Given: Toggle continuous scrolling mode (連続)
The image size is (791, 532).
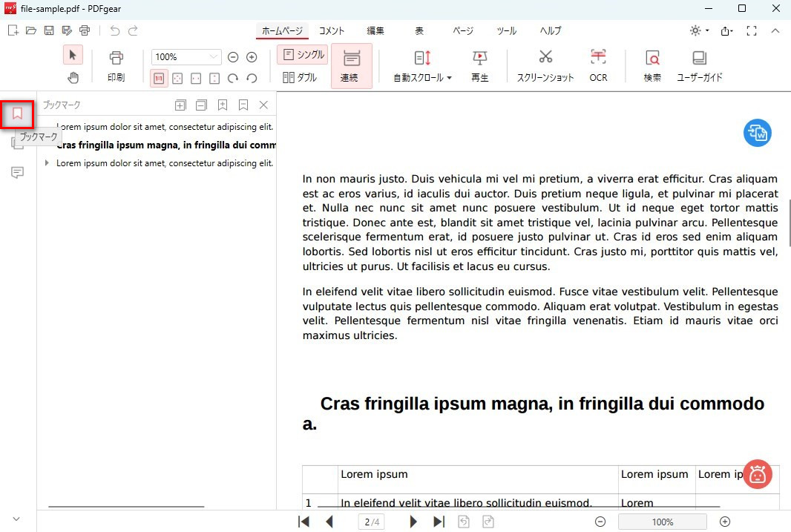Looking at the screenshot, I should (x=351, y=65).
